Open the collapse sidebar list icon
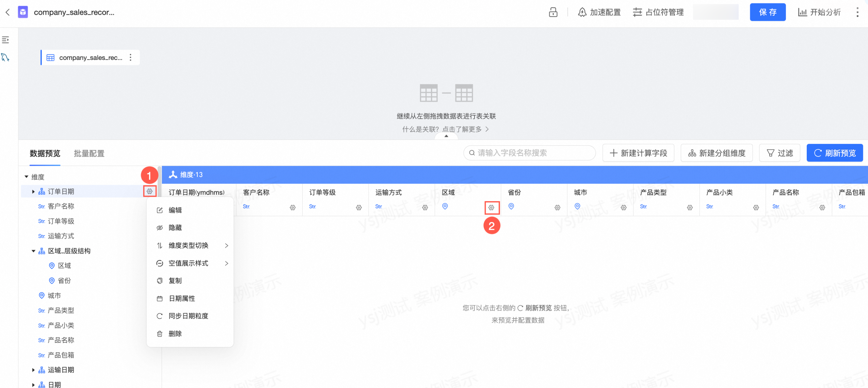Viewport: 868px width, 388px height. (5, 40)
